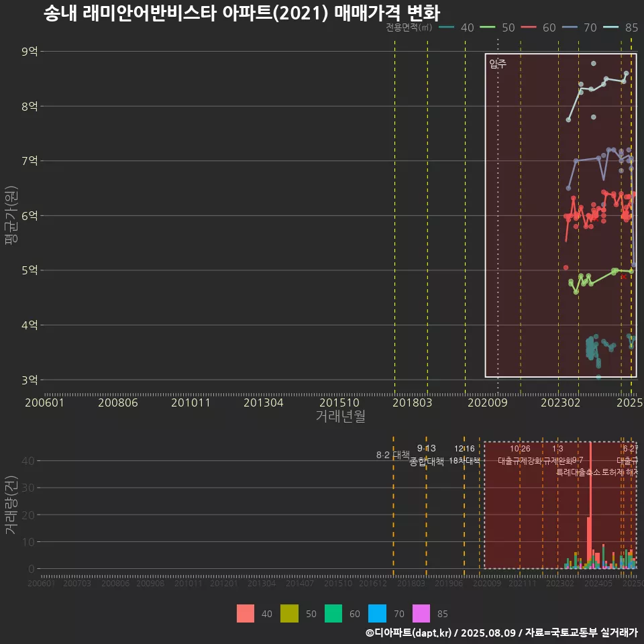Click the '7억' price axis label
The height and width of the screenshot is (644, 644).
pyautogui.click(x=30, y=160)
